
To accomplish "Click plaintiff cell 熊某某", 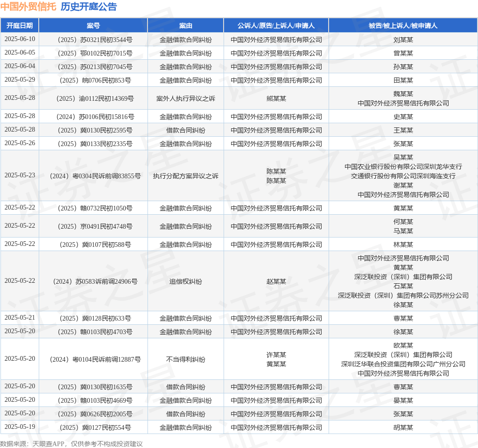I will tap(276, 98).
